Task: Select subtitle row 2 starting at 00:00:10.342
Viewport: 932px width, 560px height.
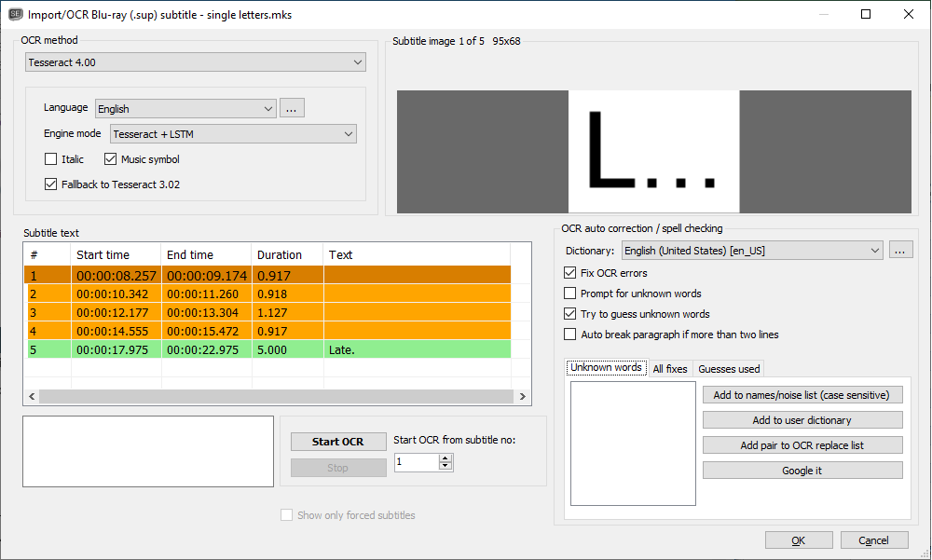Action: [x=267, y=294]
